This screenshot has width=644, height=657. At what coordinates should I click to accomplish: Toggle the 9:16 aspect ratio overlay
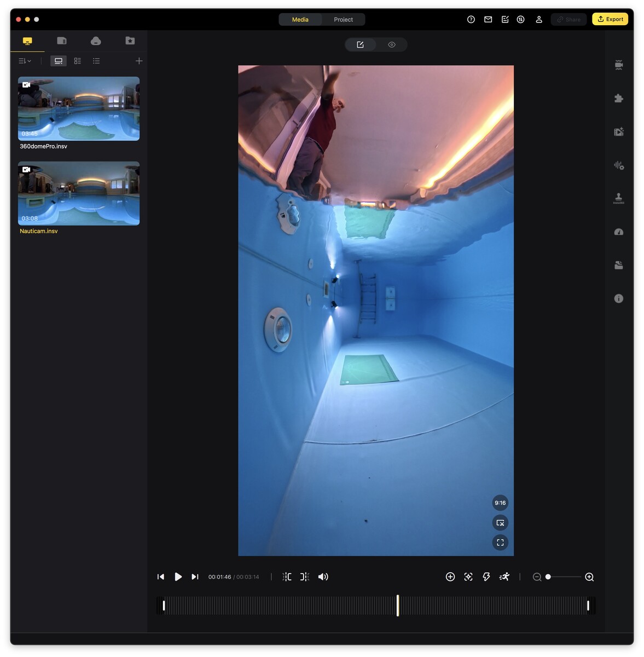pos(500,503)
